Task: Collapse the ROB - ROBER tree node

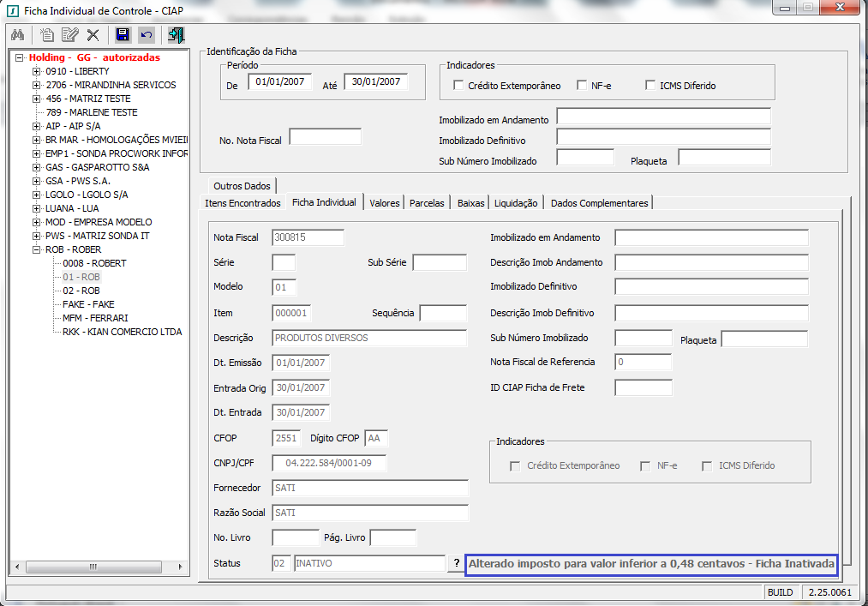Action: 37,249
